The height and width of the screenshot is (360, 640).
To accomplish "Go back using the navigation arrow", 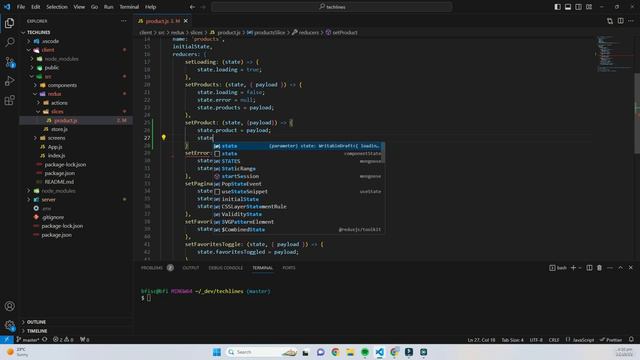I will (192, 7).
